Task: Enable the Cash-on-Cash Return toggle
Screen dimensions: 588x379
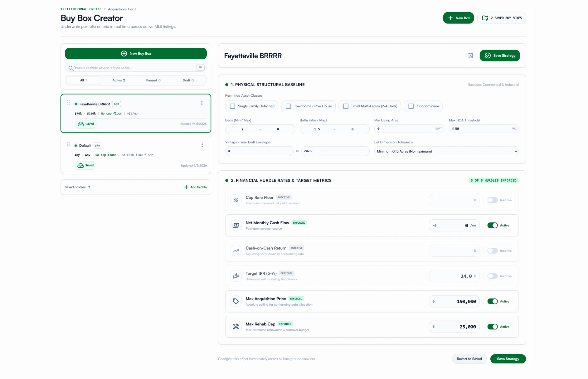Action: click(492, 251)
